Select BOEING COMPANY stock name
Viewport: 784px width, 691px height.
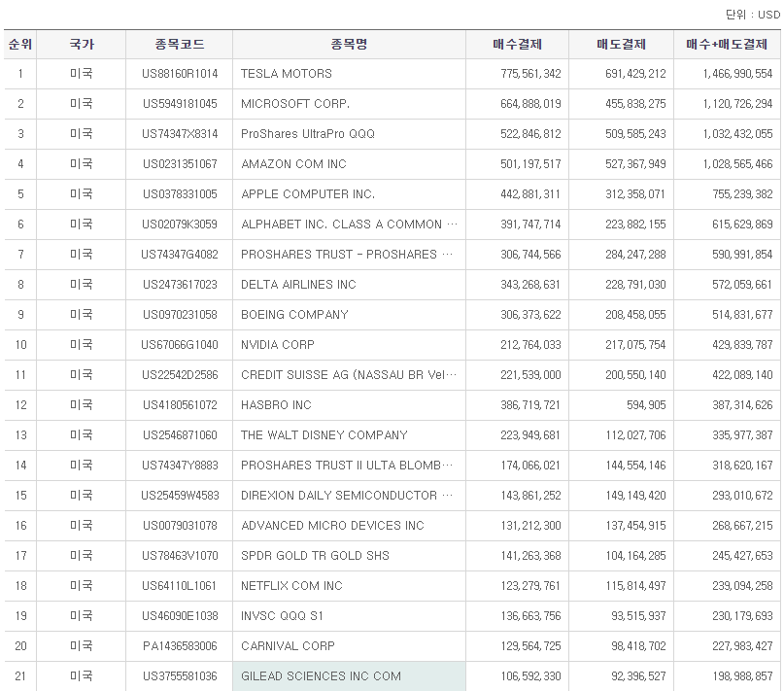pyautogui.click(x=294, y=314)
